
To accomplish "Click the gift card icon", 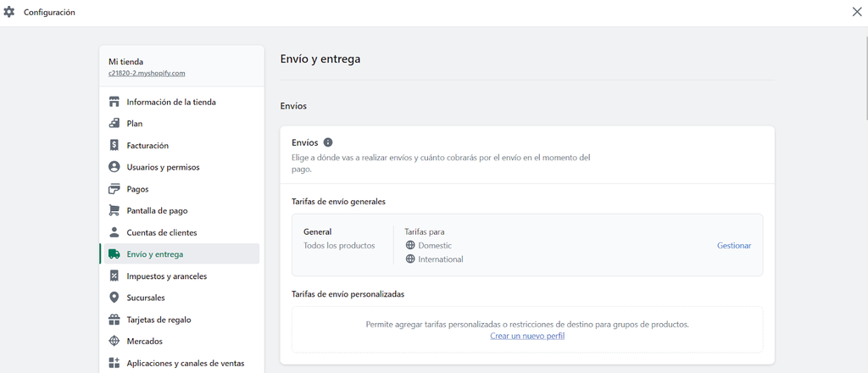I will pyautogui.click(x=114, y=320).
